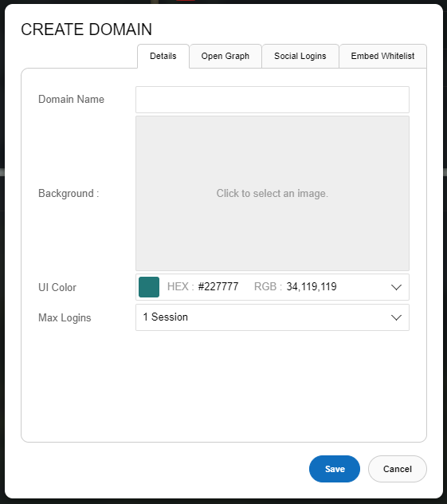The height and width of the screenshot is (504, 447).
Task: Click the Max Logins label
Action: point(65,317)
